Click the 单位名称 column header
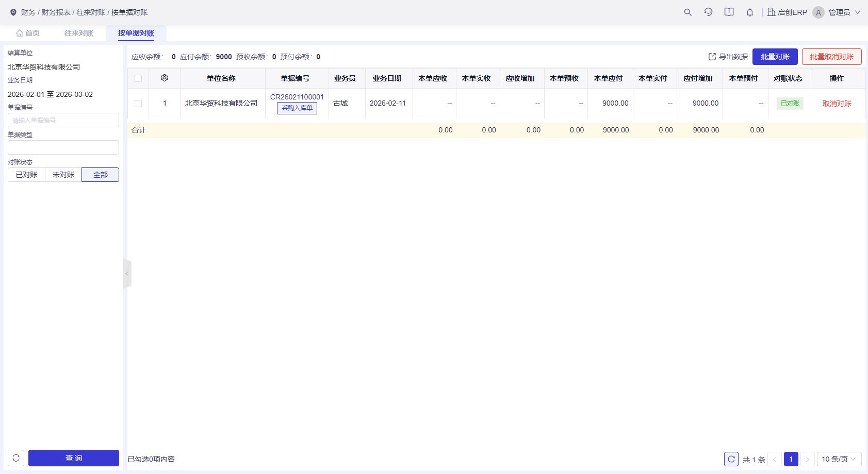This screenshot has height=474, width=868. coord(221,78)
